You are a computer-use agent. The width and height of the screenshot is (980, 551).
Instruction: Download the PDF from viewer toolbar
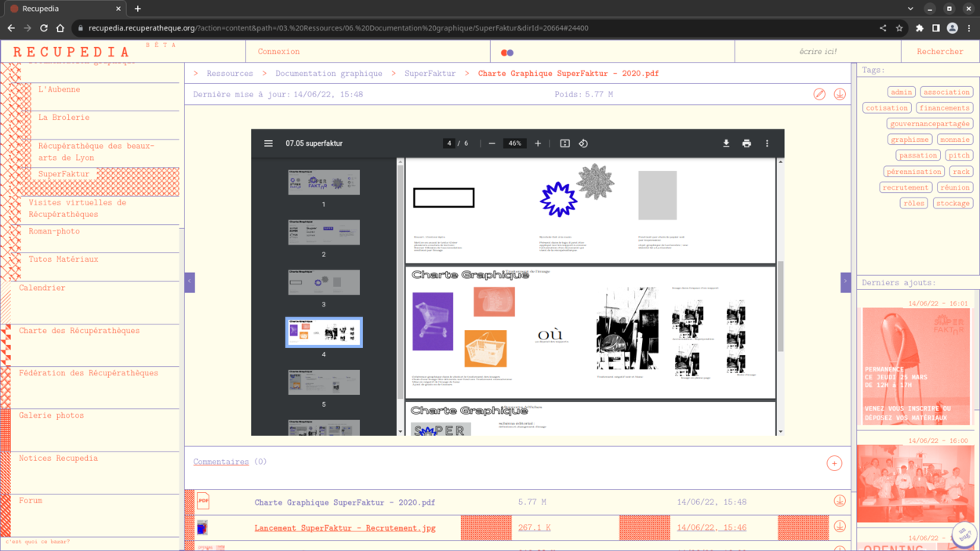(726, 143)
